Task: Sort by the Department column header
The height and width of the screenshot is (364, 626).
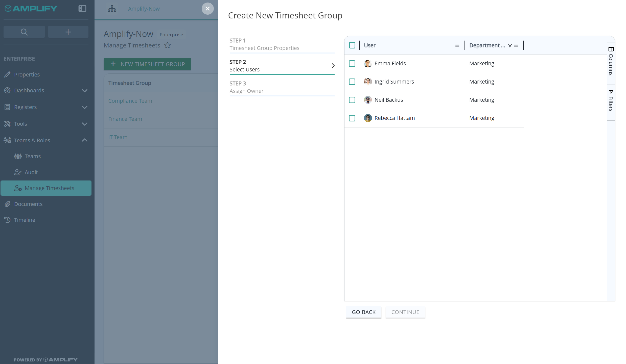Action: pos(487,45)
